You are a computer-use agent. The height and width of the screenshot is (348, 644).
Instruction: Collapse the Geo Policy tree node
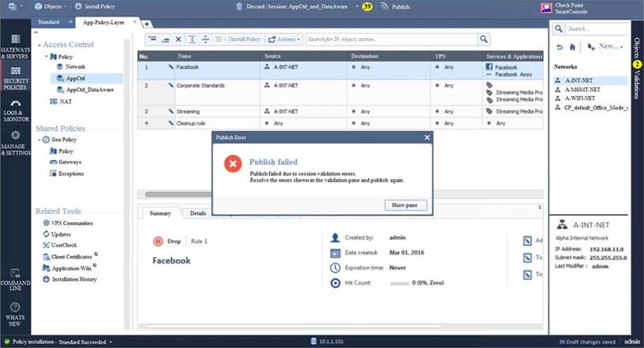tap(40, 140)
